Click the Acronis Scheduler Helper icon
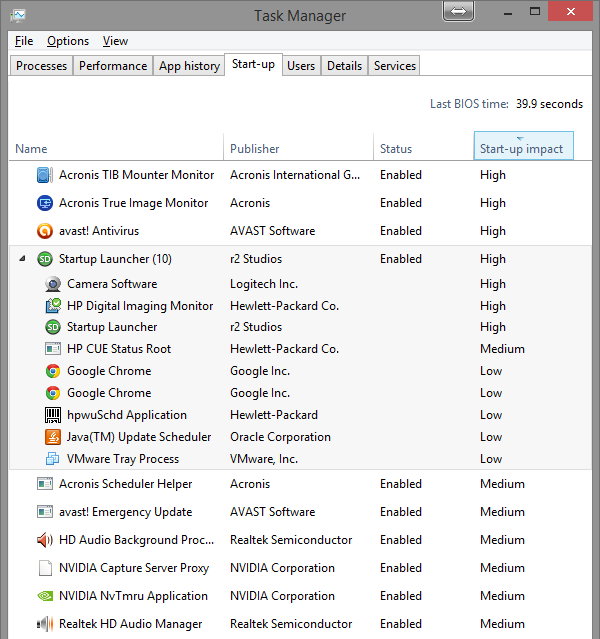Screen dimensions: 600x639 pos(44,484)
